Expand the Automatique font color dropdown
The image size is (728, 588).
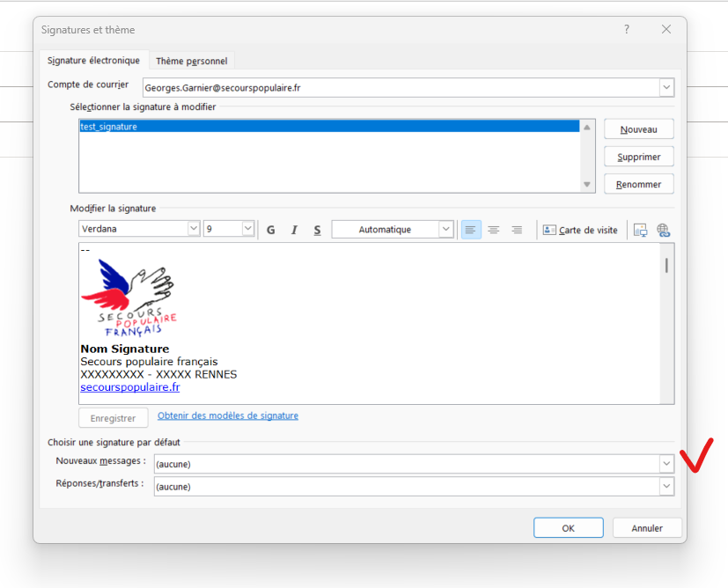[x=445, y=230]
